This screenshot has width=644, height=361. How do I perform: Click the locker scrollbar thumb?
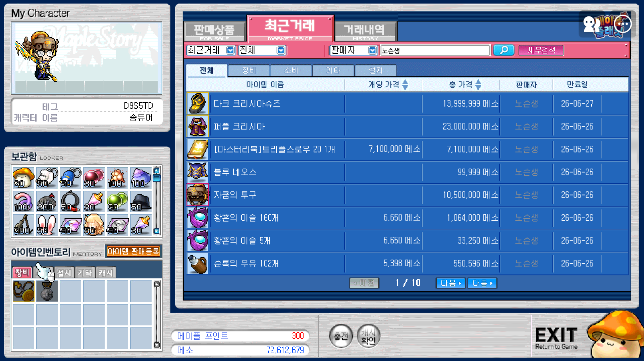point(157,178)
